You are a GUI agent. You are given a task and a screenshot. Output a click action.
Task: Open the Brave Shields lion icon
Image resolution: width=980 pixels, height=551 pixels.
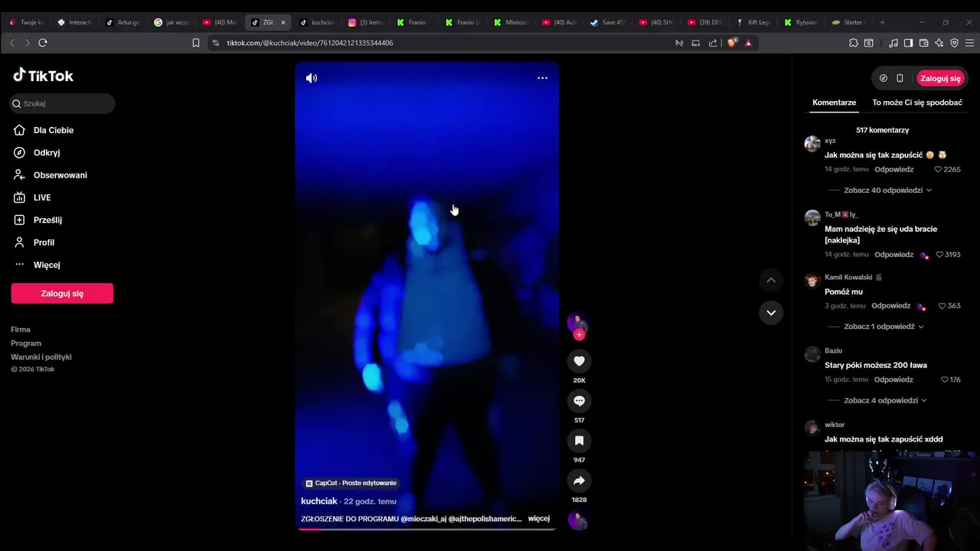pyautogui.click(x=732, y=43)
